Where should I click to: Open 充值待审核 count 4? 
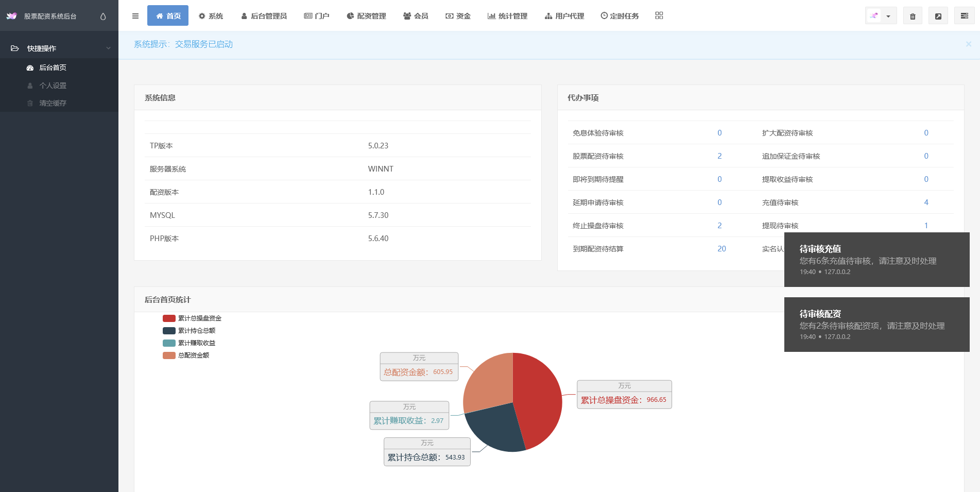pyautogui.click(x=926, y=202)
